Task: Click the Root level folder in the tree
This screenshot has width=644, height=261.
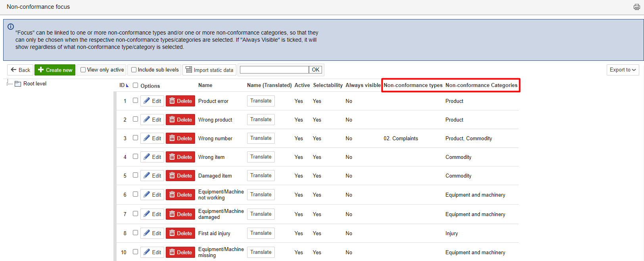Action: tap(34, 84)
